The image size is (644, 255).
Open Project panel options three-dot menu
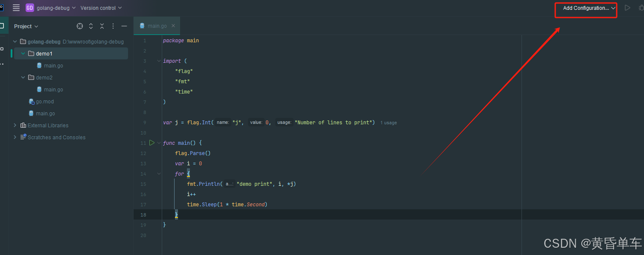tap(113, 26)
